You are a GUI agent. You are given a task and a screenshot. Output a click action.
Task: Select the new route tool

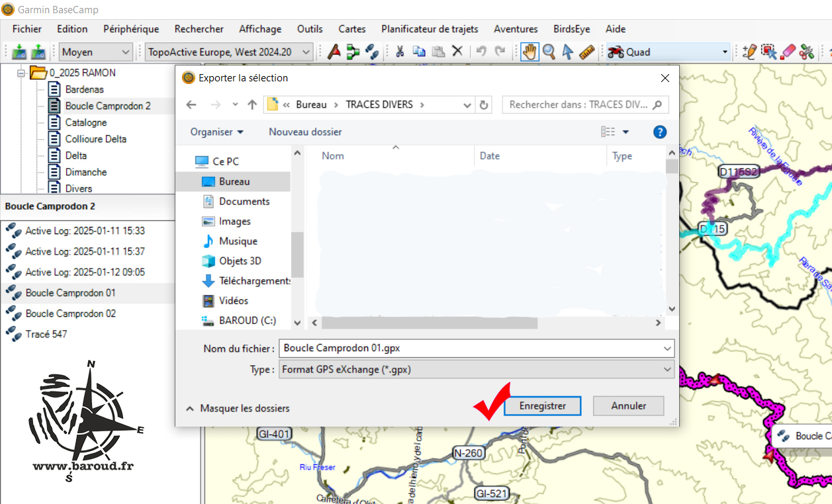pyautogui.click(x=353, y=52)
